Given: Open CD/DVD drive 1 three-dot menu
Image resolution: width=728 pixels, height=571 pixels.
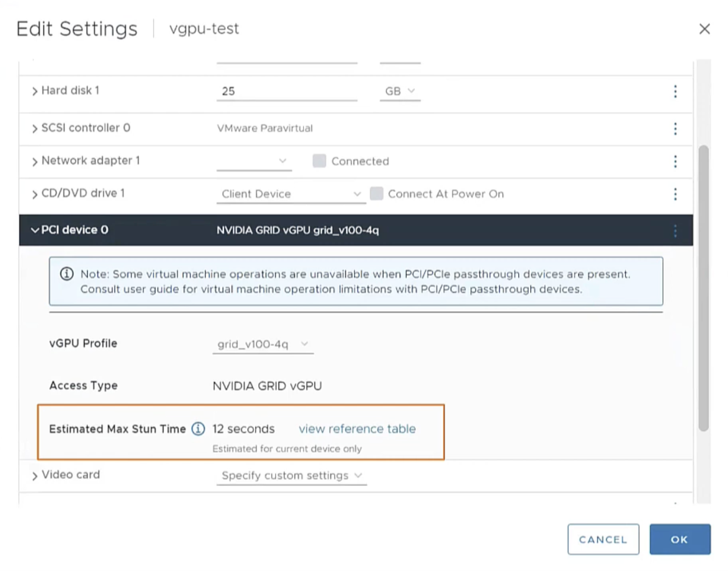Looking at the screenshot, I should click(675, 194).
